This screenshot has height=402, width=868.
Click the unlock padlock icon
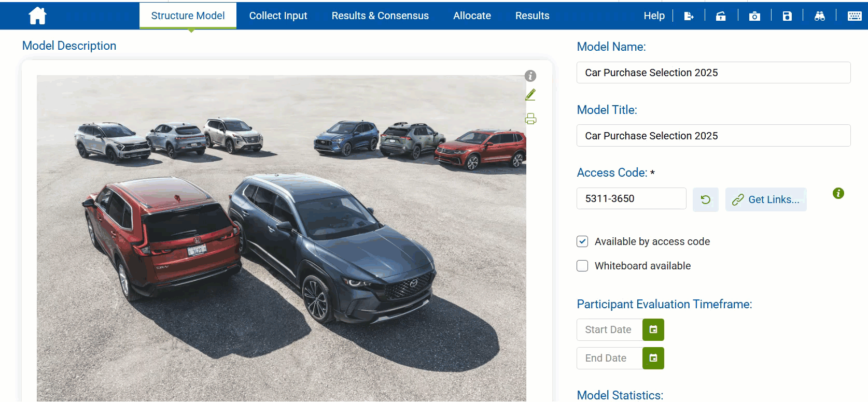tap(721, 16)
